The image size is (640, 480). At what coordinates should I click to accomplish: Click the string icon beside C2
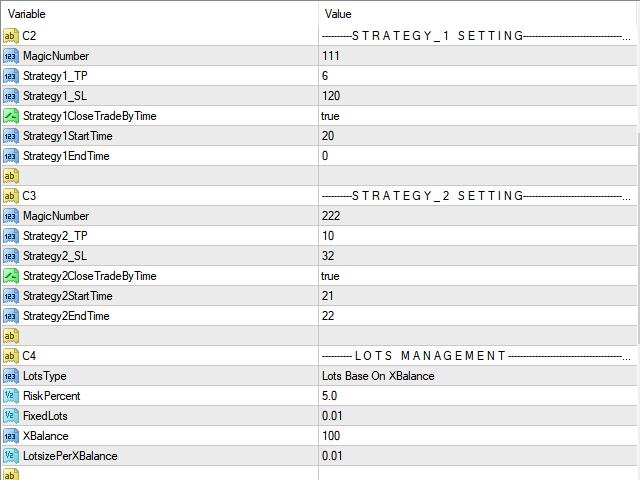coord(11,36)
